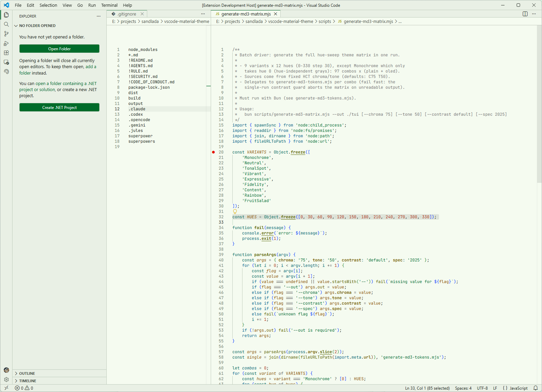Open the View menu
The width and height of the screenshot is (542, 392).
(x=67, y=5)
